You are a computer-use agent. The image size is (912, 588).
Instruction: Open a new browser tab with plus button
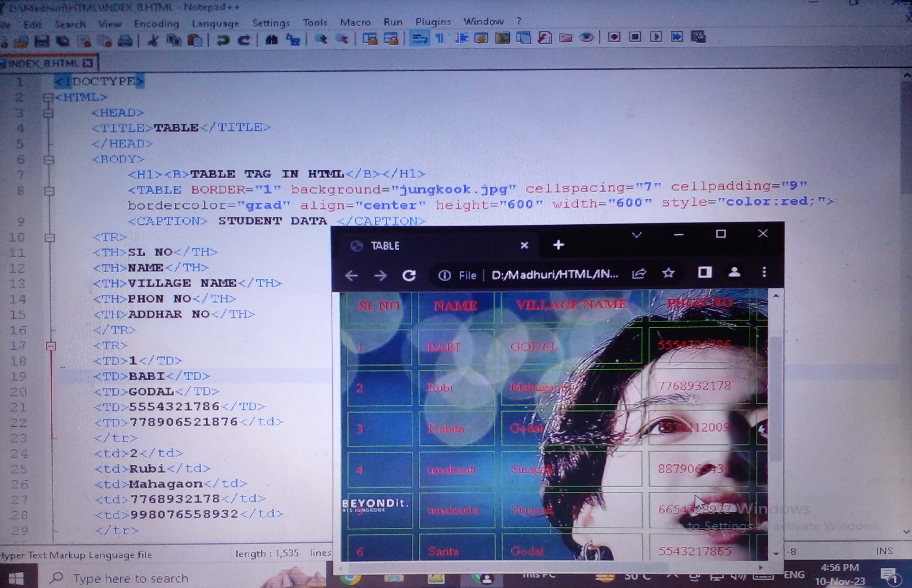[x=558, y=245]
